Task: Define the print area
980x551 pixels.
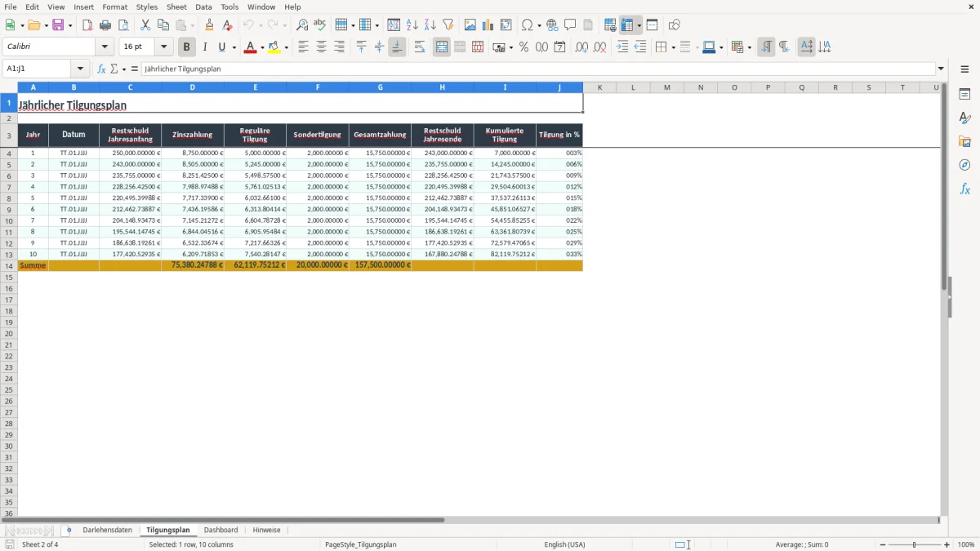Action: click(610, 25)
